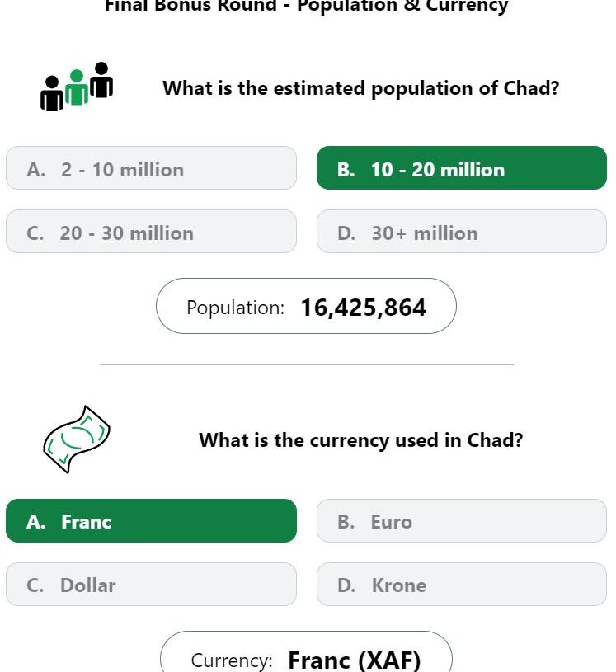Click the Chad currency question text
Viewport: 616px width, 672px height.
coord(361,440)
